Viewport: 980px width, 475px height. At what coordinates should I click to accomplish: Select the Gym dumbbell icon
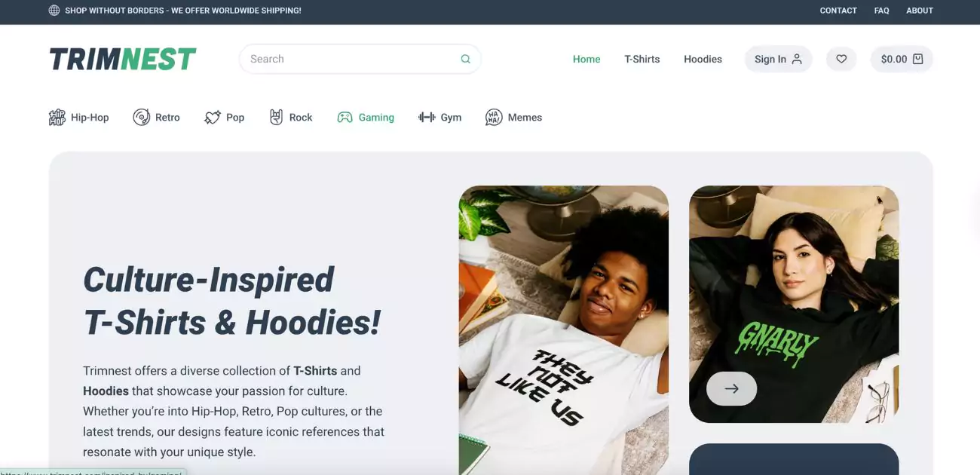[427, 118]
